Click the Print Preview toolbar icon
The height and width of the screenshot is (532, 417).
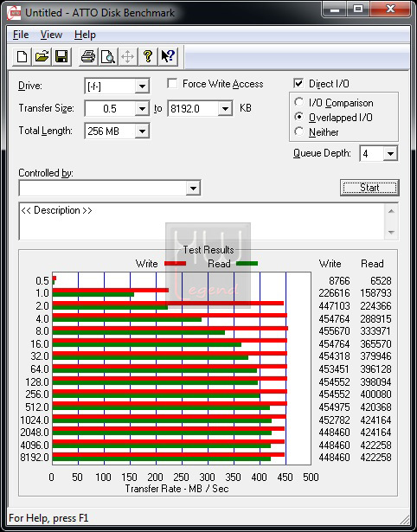(x=108, y=56)
